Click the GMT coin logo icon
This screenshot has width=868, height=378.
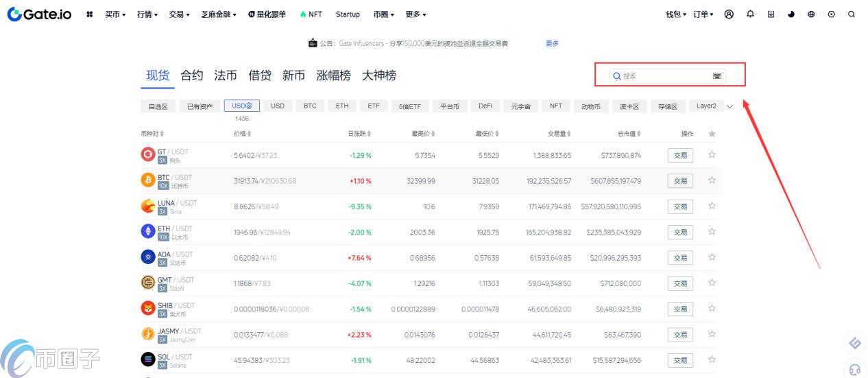click(147, 283)
